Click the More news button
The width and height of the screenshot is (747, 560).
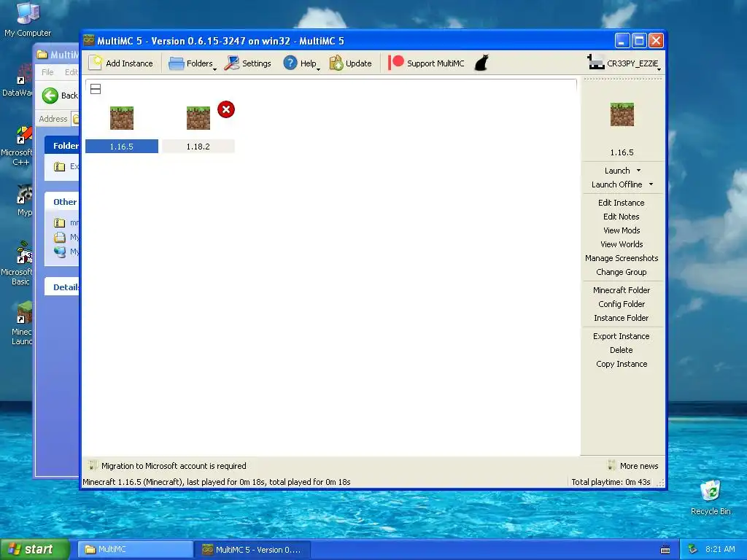pos(634,466)
